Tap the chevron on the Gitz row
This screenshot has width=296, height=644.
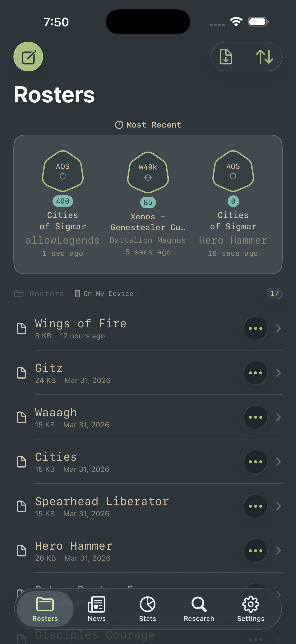click(x=279, y=373)
